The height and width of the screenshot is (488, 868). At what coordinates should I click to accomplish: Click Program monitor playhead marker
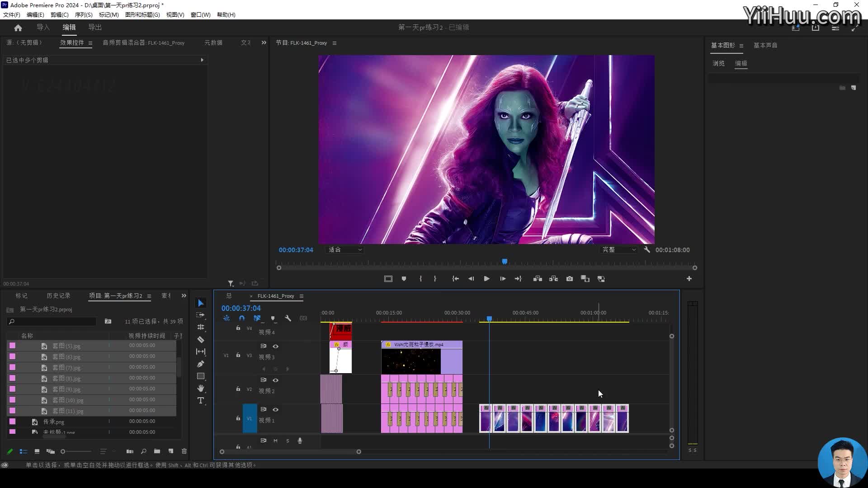(x=505, y=262)
